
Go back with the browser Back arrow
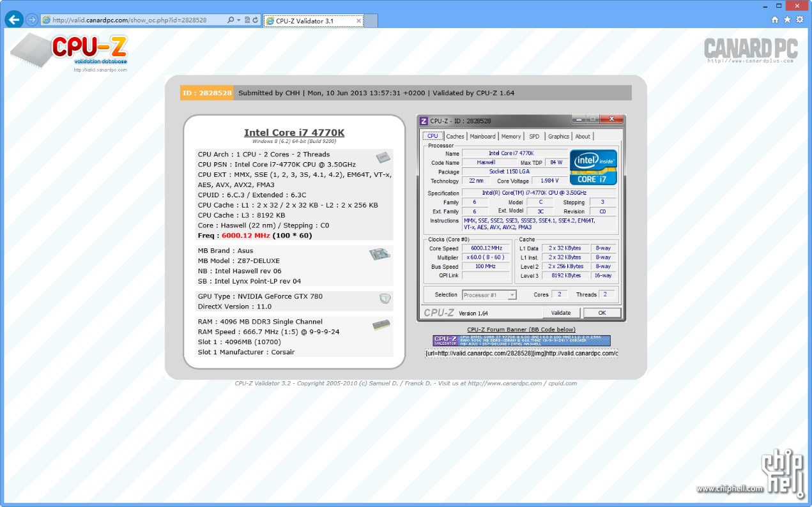14,20
